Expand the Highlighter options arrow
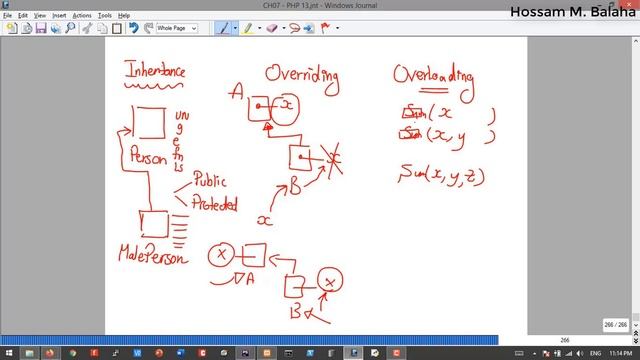 point(259,28)
